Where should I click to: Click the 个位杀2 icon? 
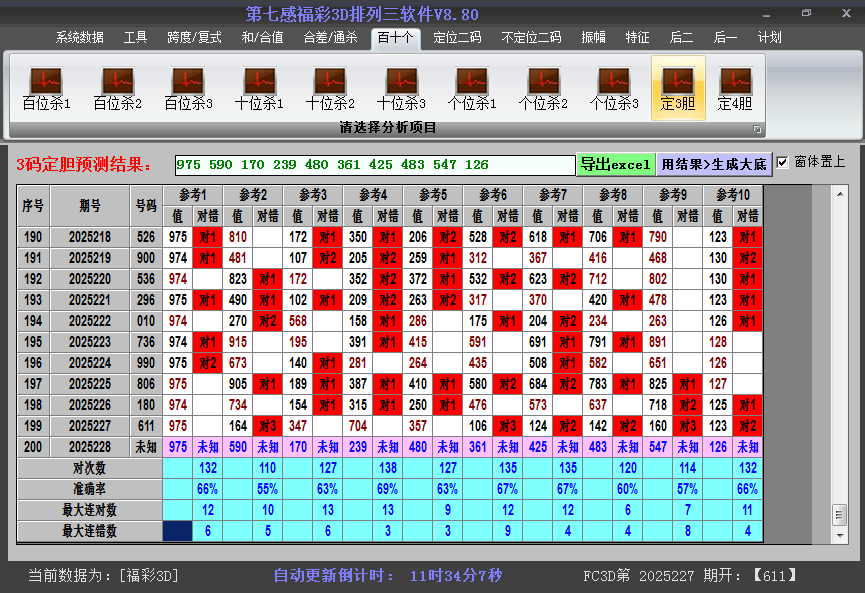543,88
